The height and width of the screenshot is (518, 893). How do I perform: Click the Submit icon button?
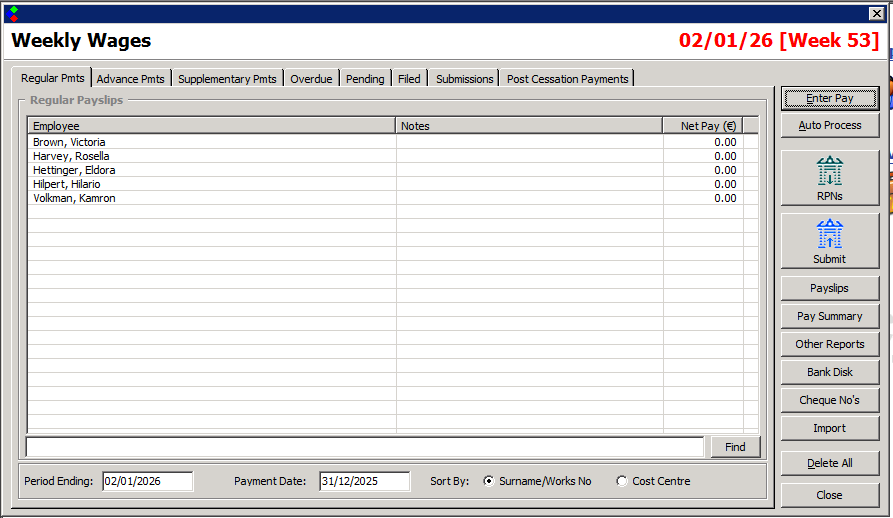[829, 241]
